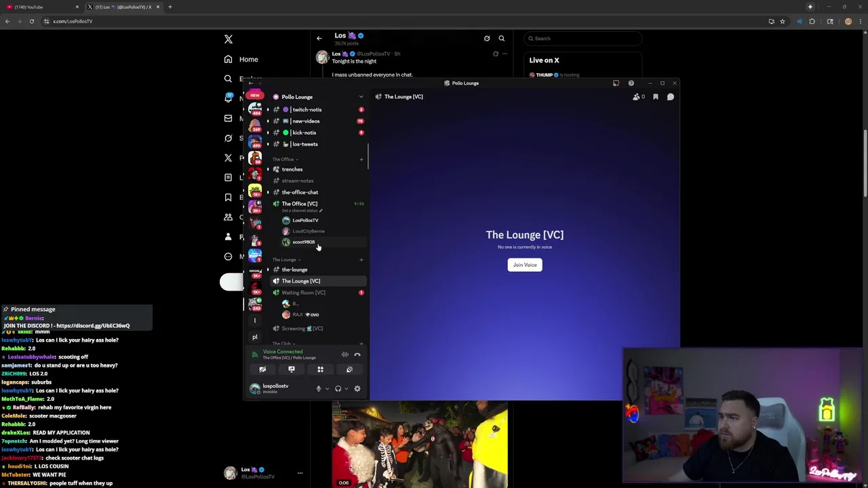This screenshot has height=488, width=868.
Task: Bookmark page star icon in browser
Action: [783, 21]
